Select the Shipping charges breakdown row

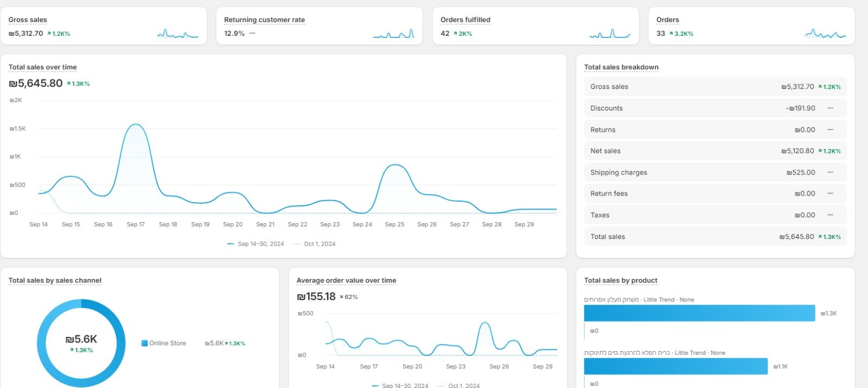[714, 172]
